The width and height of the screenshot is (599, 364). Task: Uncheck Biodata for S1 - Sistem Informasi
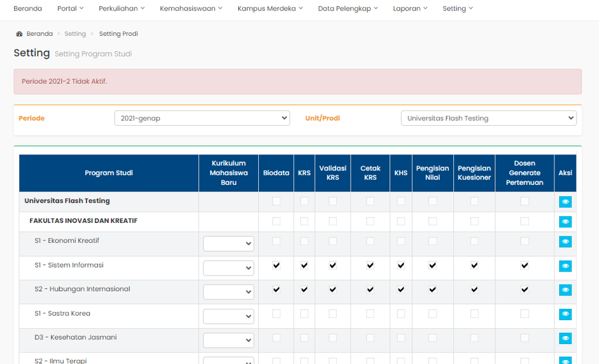pyautogui.click(x=276, y=266)
